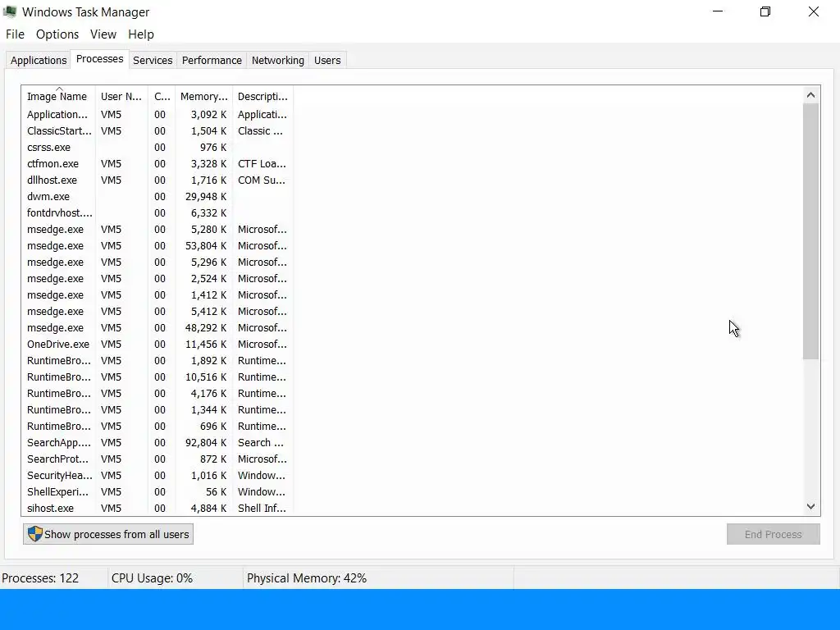Sort by Memory column header
The image size is (840, 630).
click(204, 97)
